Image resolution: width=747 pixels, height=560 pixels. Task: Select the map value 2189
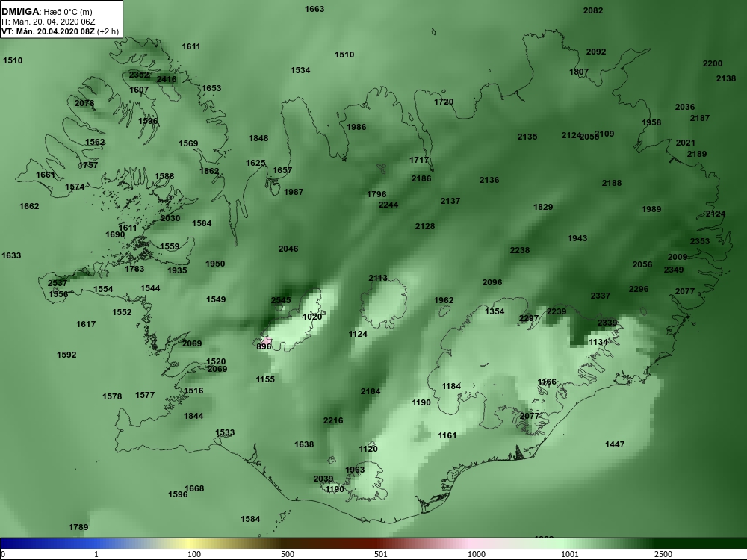(697, 154)
